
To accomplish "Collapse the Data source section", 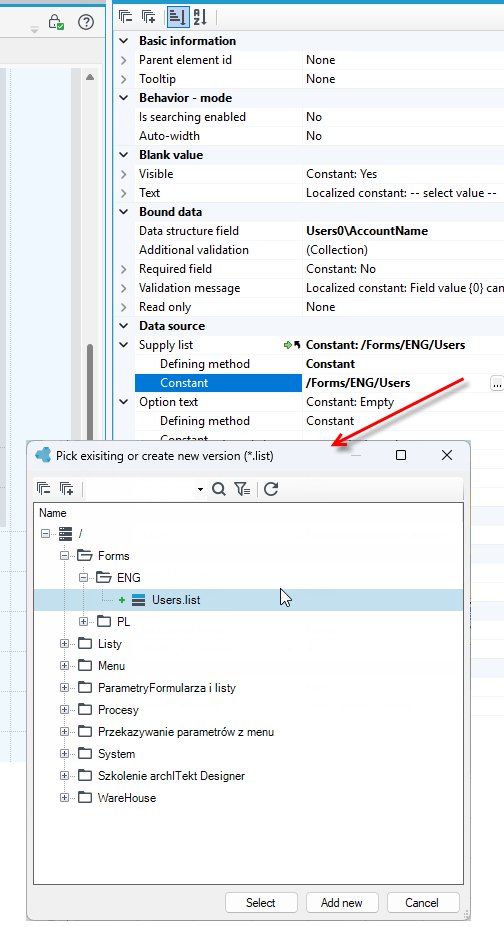I will [123, 326].
